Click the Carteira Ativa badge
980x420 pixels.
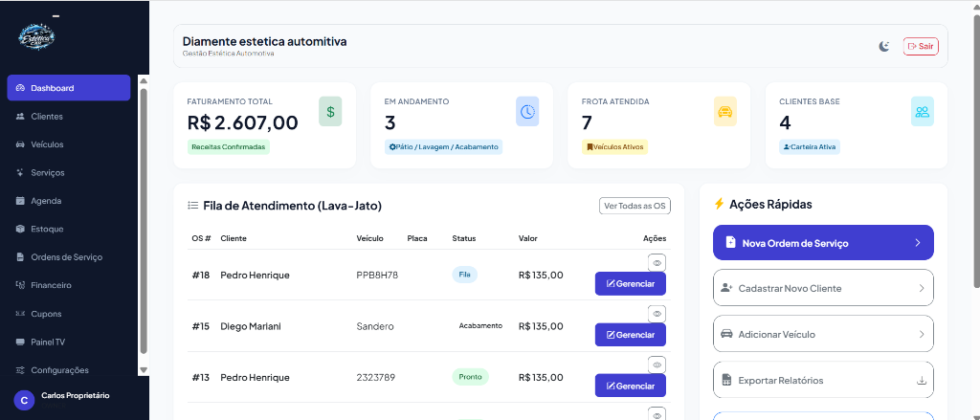pos(810,147)
